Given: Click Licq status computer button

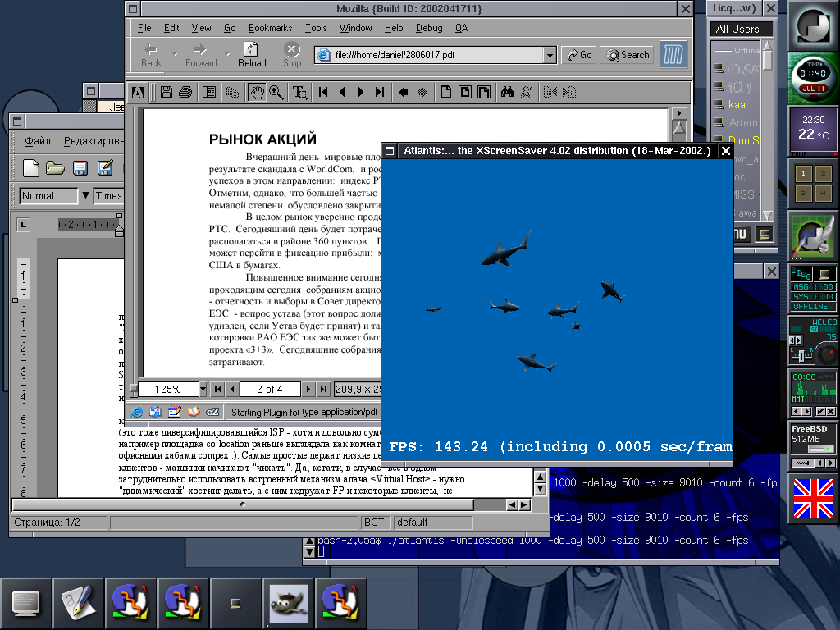Looking at the screenshot, I should 765,234.
